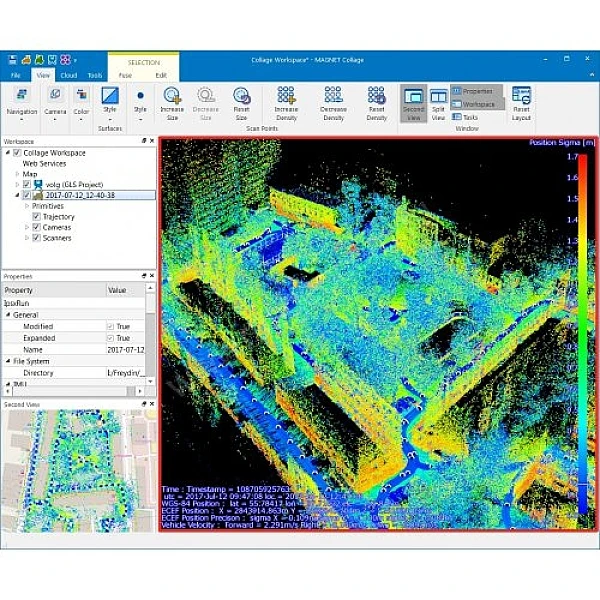Uncheck the Scanners layer checkbox
The width and height of the screenshot is (600, 600).
37,238
